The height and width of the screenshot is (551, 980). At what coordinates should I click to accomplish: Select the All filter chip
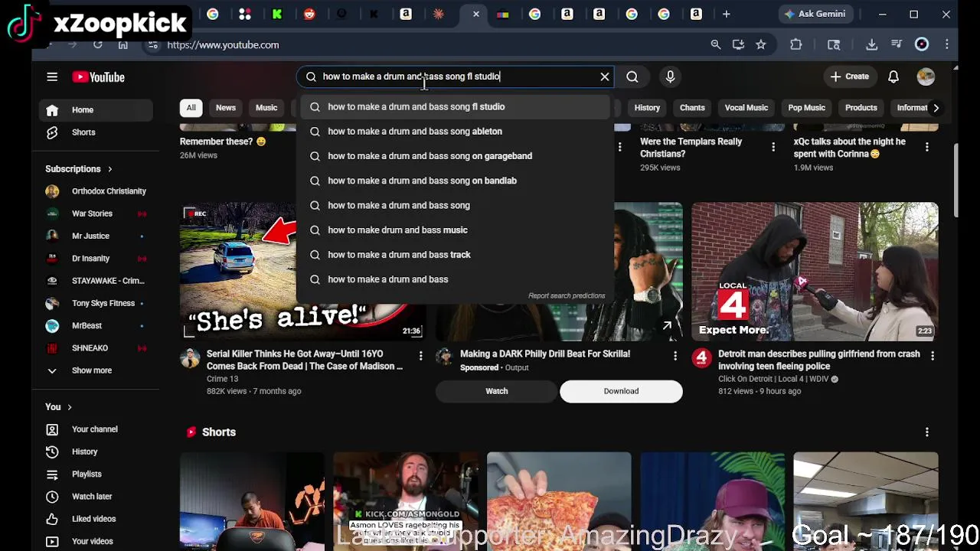(191, 108)
